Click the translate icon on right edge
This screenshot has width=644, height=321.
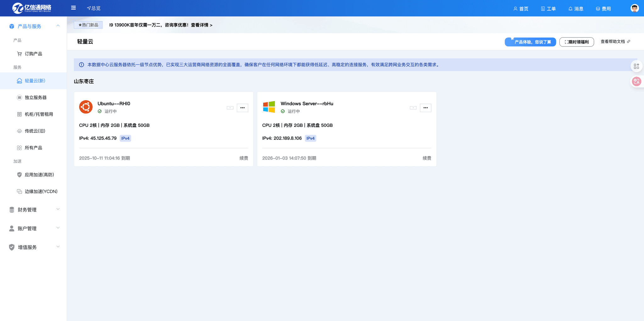click(636, 82)
